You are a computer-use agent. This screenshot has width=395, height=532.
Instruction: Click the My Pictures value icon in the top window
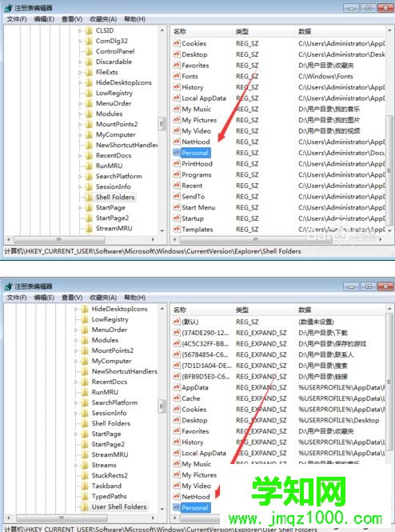[x=176, y=119]
